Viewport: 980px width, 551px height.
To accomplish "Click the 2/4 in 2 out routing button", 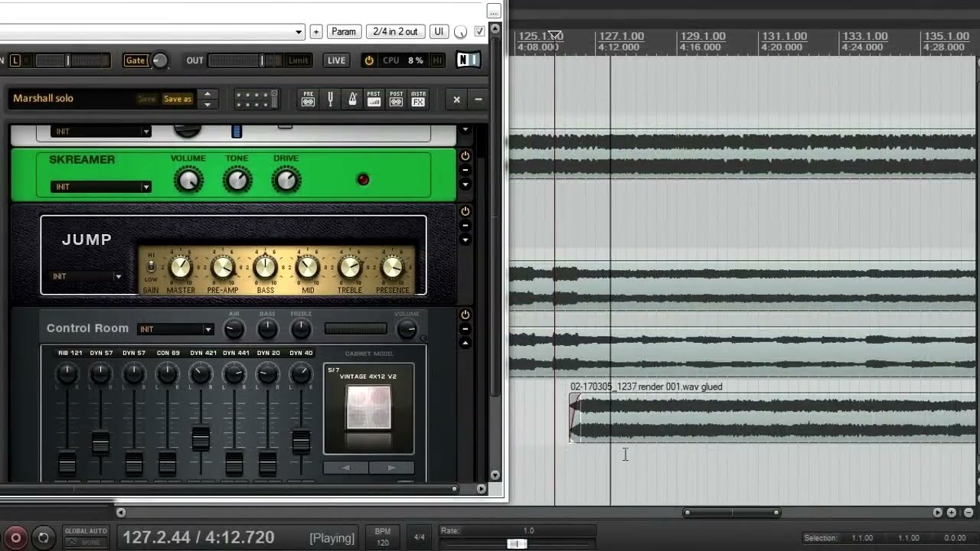I will [x=395, y=31].
